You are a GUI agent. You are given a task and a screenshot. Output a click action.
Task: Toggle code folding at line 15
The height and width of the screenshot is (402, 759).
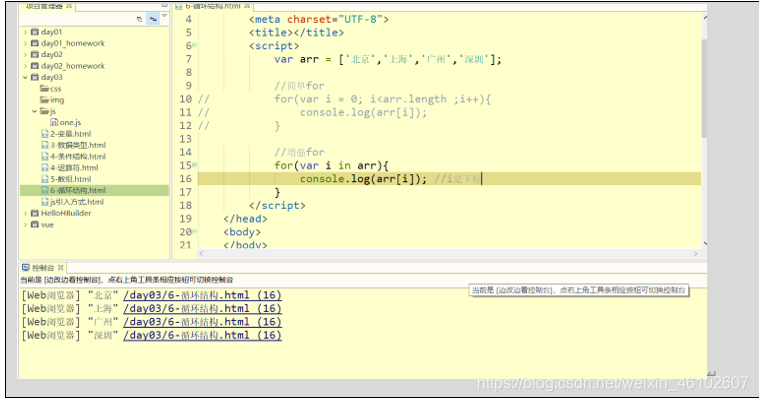[x=195, y=165]
